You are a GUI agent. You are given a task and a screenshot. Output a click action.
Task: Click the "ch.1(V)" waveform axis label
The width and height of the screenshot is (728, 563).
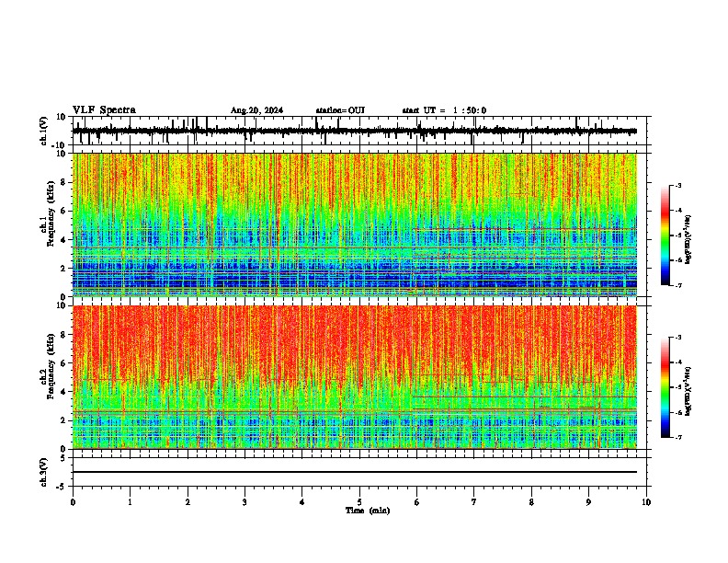pyautogui.click(x=44, y=131)
